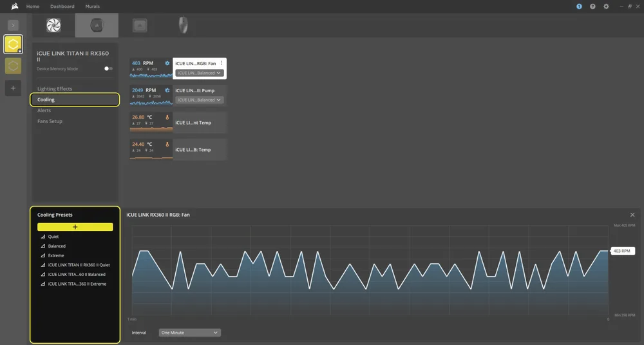Open the help question mark icon
644x345 pixels.
point(592,6)
